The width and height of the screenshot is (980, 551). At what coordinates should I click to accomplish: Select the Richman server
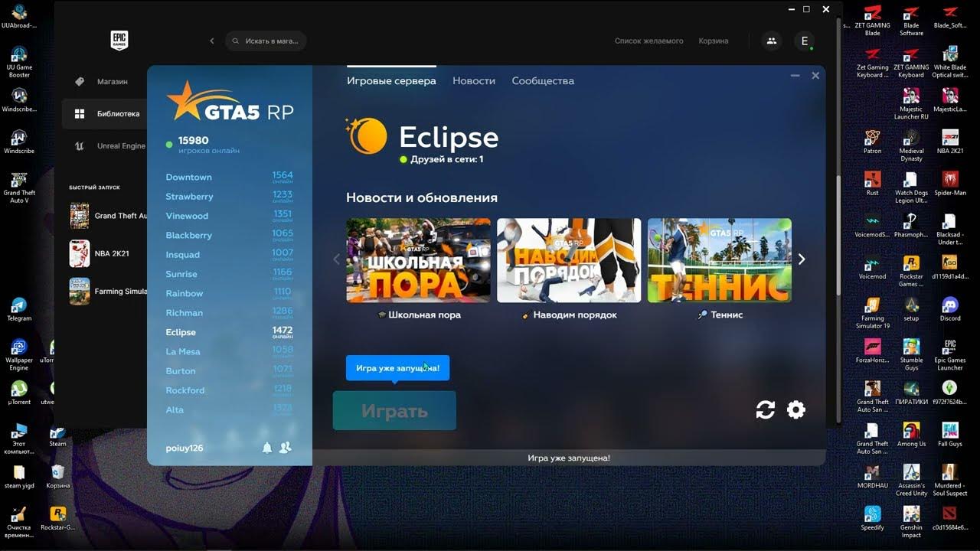coord(229,313)
